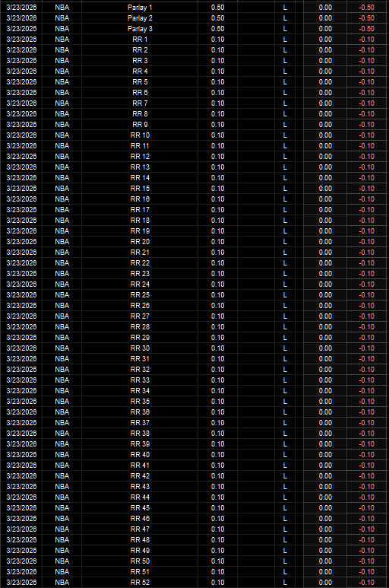Click the RR 9 cell

coord(140,125)
